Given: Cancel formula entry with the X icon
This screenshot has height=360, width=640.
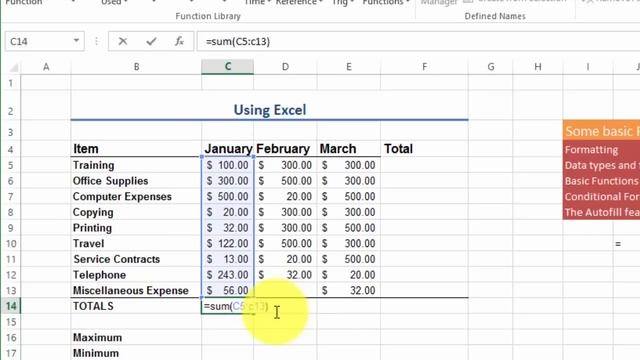Looking at the screenshot, I should [122, 41].
